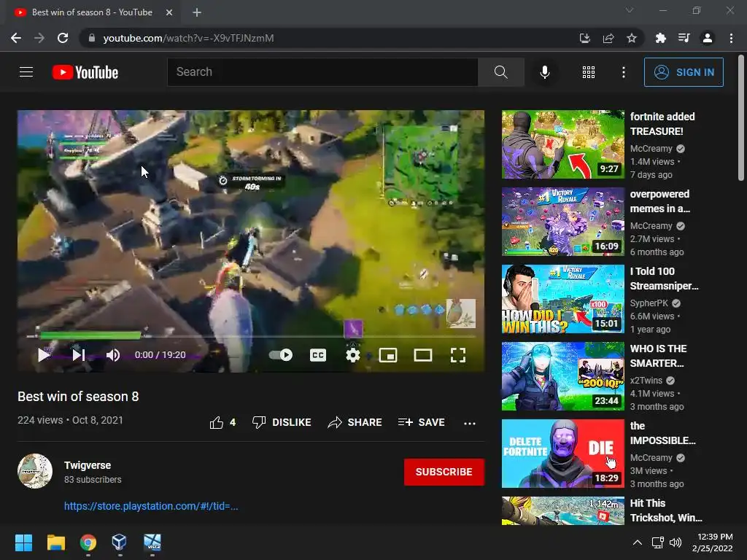Screen dimensions: 747x560
Task: Open the Windows Start menu
Action: 23,542
